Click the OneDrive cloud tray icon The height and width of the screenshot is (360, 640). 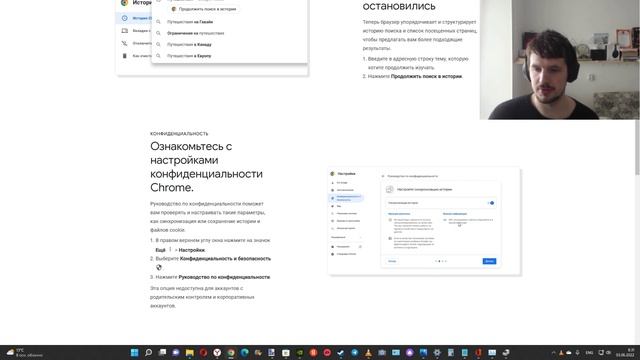[569, 353]
